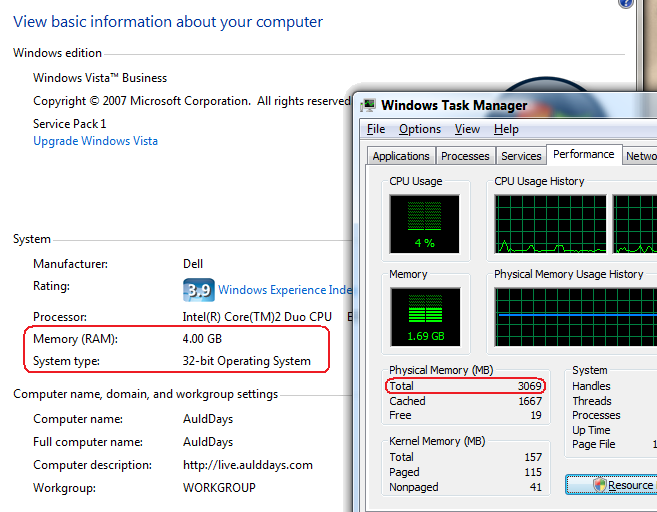Click the Memory (RAM) 4.00 GB value
Screen dimensions: 657x512
[x=202, y=339]
